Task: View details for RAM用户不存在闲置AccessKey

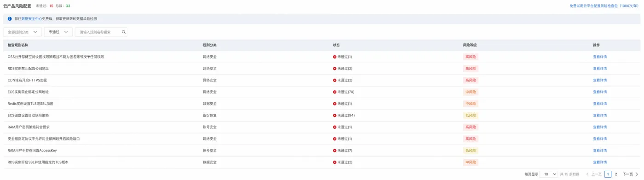Action: point(600,151)
